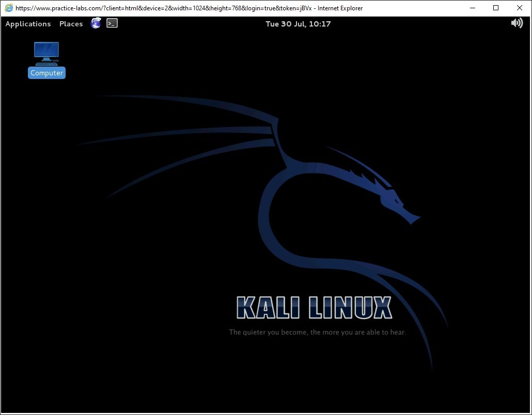Click the "The quieter you become" tagline

tap(317, 332)
